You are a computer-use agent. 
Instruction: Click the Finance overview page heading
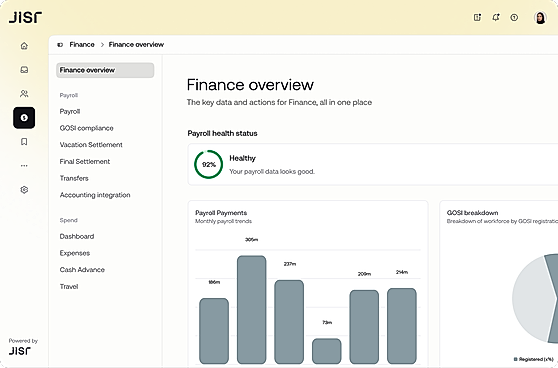(x=250, y=85)
